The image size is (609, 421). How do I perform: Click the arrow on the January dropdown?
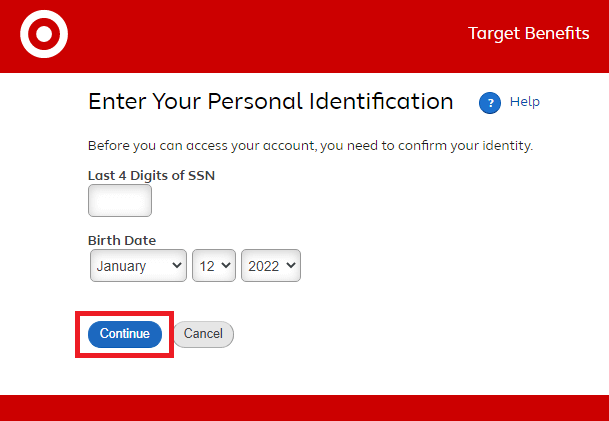(177, 265)
